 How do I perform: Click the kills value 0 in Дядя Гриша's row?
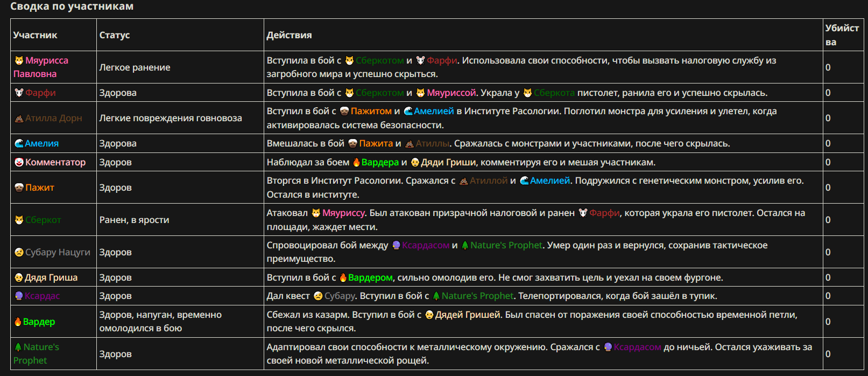point(828,277)
